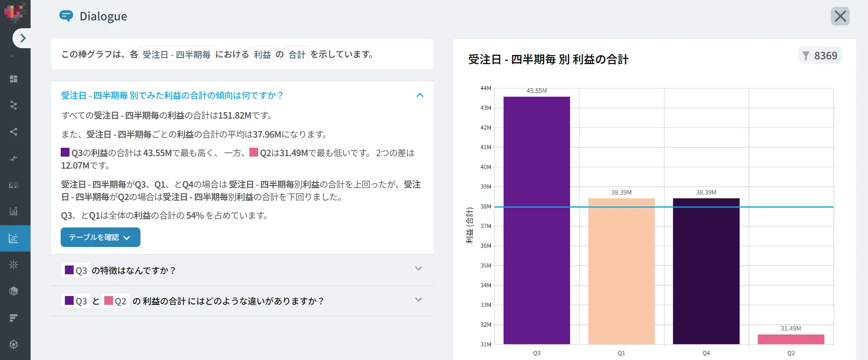
Task: Expand the Q3 と Q2 difference question
Action: (418, 300)
